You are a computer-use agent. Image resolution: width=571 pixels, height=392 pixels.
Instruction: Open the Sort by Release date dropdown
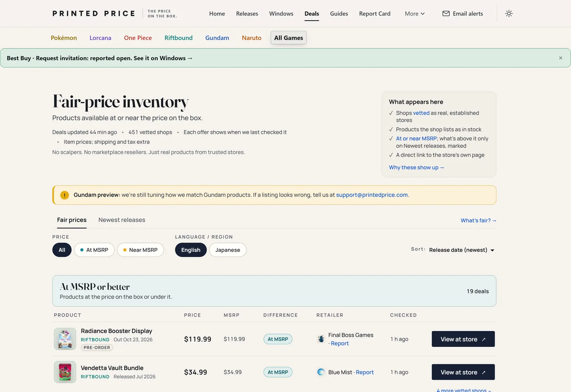tap(462, 250)
